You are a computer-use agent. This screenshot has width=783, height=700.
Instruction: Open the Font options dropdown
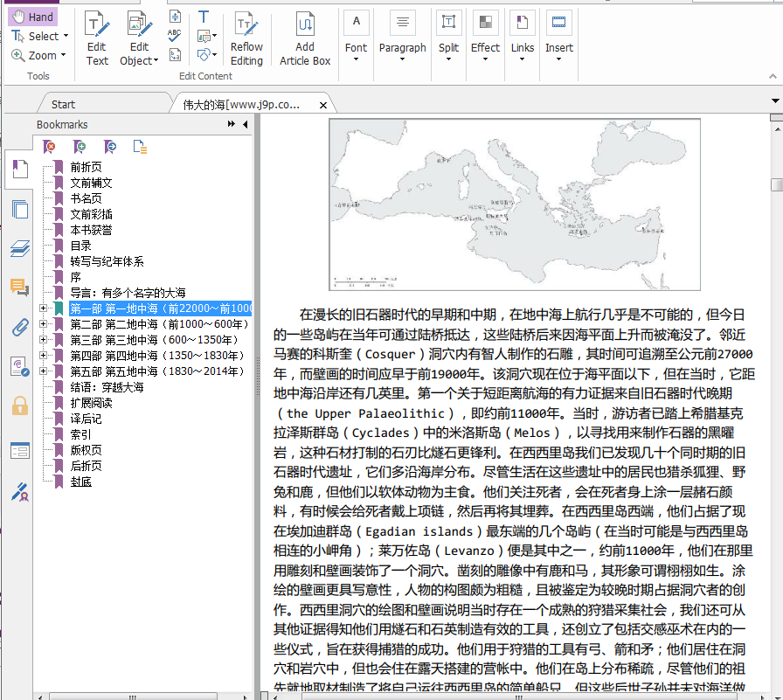point(356,60)
